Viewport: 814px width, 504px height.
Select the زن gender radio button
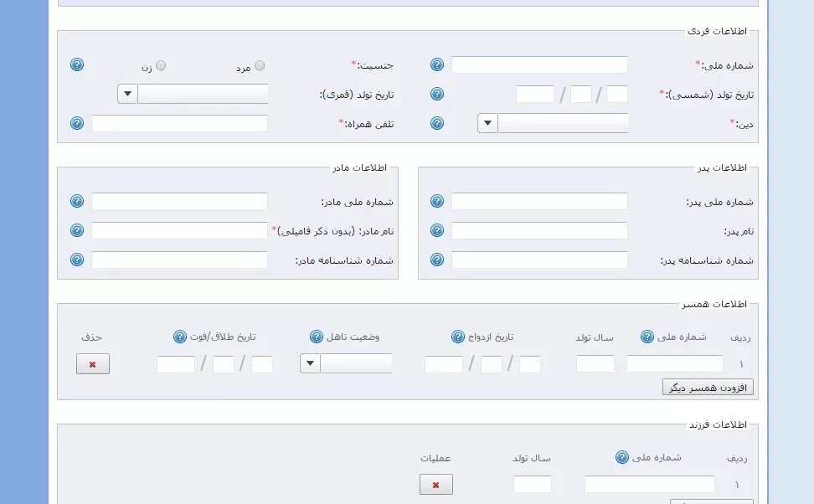point(161,65)
